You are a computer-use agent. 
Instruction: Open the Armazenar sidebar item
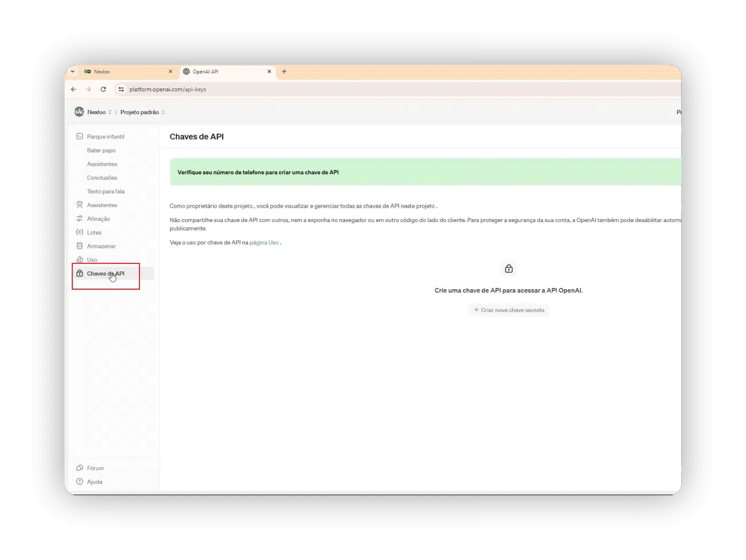point(101,246)
